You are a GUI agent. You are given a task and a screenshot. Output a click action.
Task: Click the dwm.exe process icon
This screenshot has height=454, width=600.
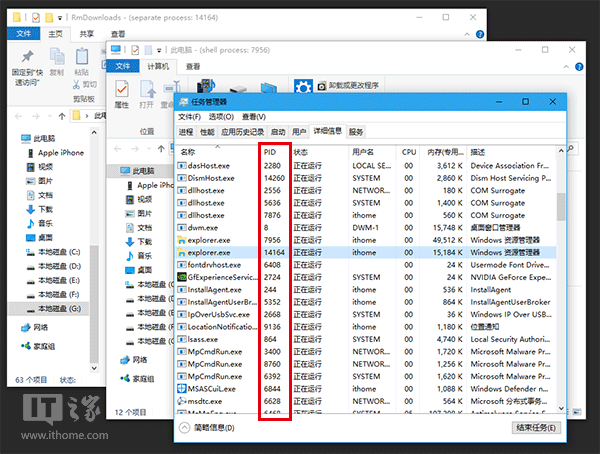(181, 228)
